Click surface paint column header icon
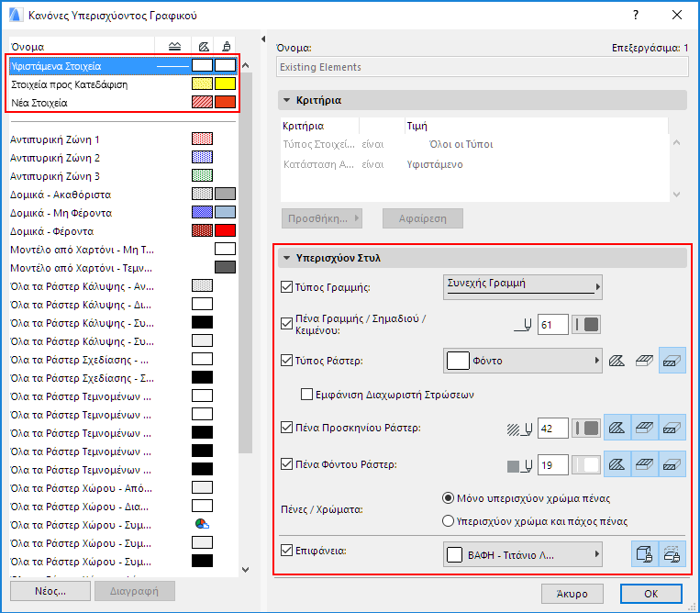This screenshot has width=700, height=613. coord(227,47)
